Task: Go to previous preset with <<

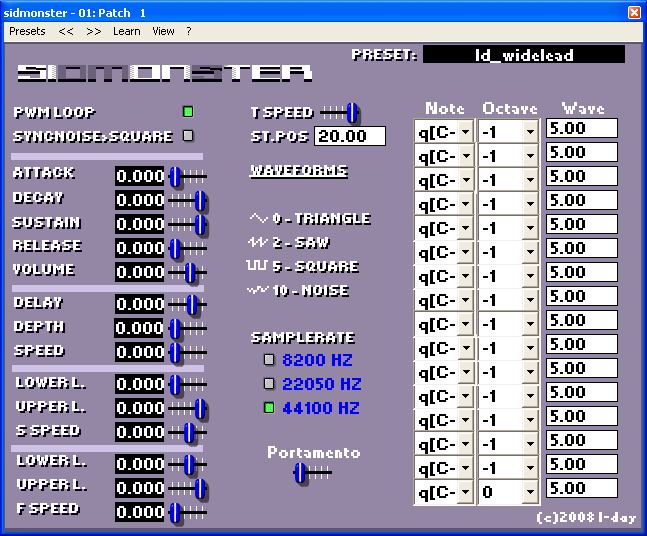Action: (x=66, y=31)
